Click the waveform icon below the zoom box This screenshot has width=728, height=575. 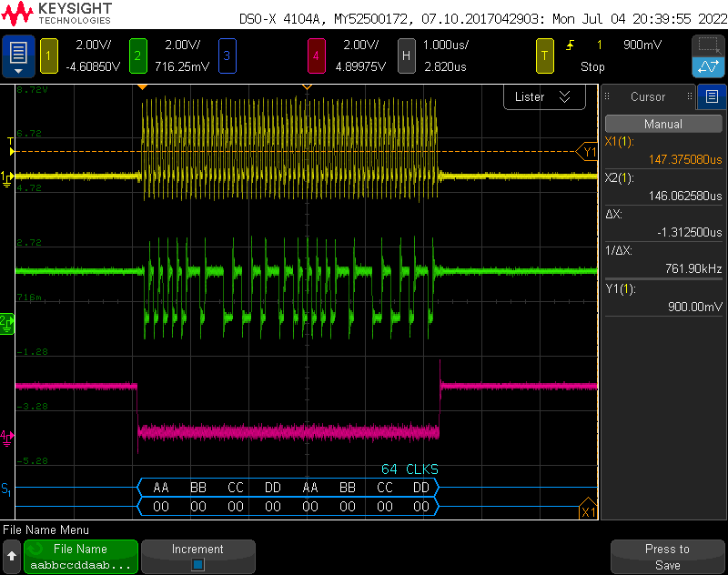pyautogui.click(x=708, y=66)
